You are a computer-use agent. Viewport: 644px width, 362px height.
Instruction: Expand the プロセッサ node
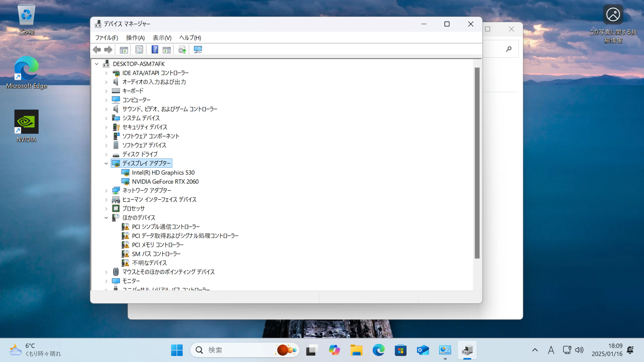point(106,209)
